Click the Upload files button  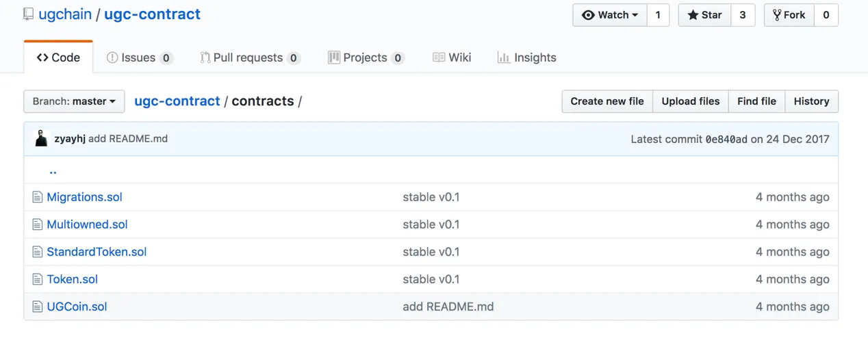pyautogui.click(x=691, y=101)
